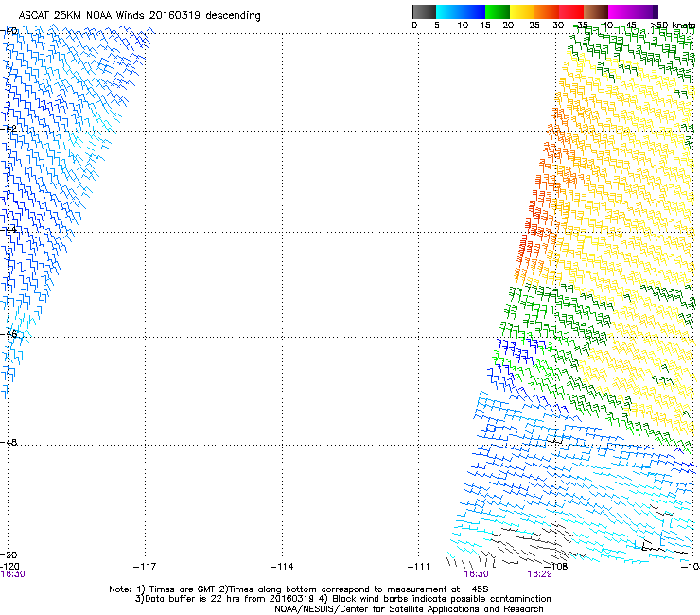
Task: Click the longitude label -108
Action: click(556, 567)
